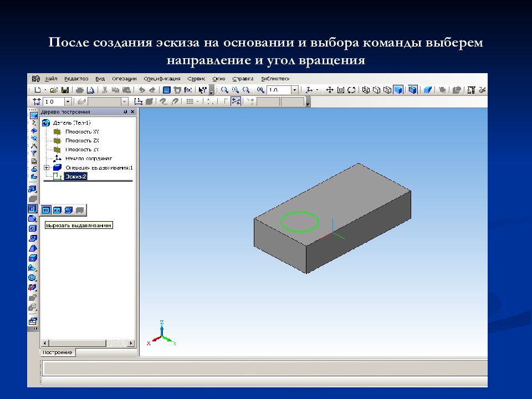Click the tree's horizontal scrollbar right arrow
This screenshot has height=399, width=532.
[131, 343]
